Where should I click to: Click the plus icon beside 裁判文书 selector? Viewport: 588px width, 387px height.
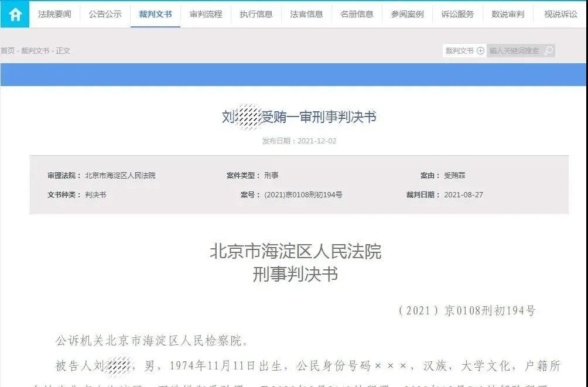click(x=480, y=51)
